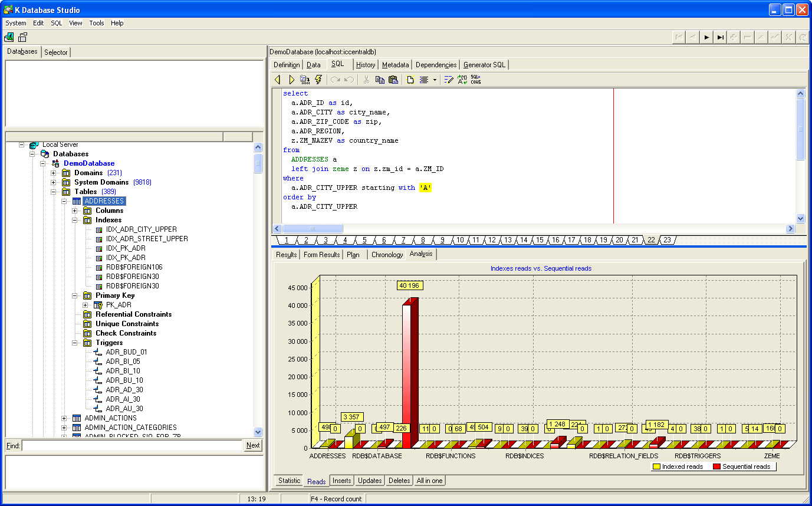Click the paste clipboard icon in SQL toolbar
The height and width of the screenshot is (506, 812).
393,80
